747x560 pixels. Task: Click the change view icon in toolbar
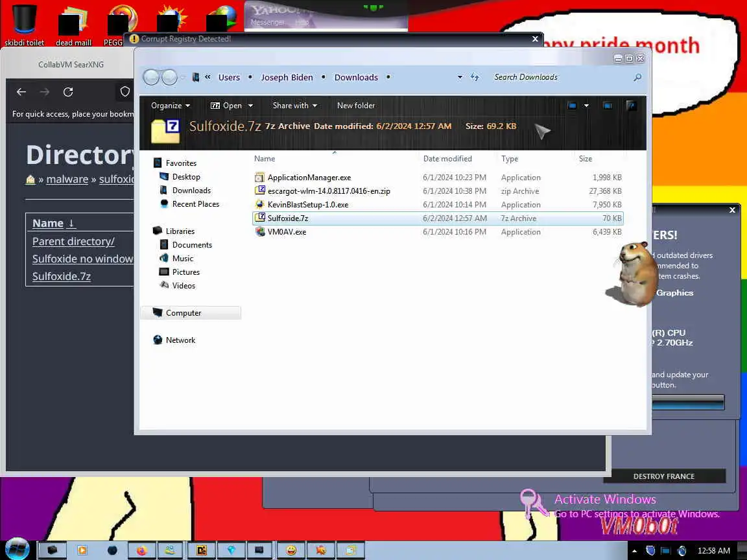[572, 106]
